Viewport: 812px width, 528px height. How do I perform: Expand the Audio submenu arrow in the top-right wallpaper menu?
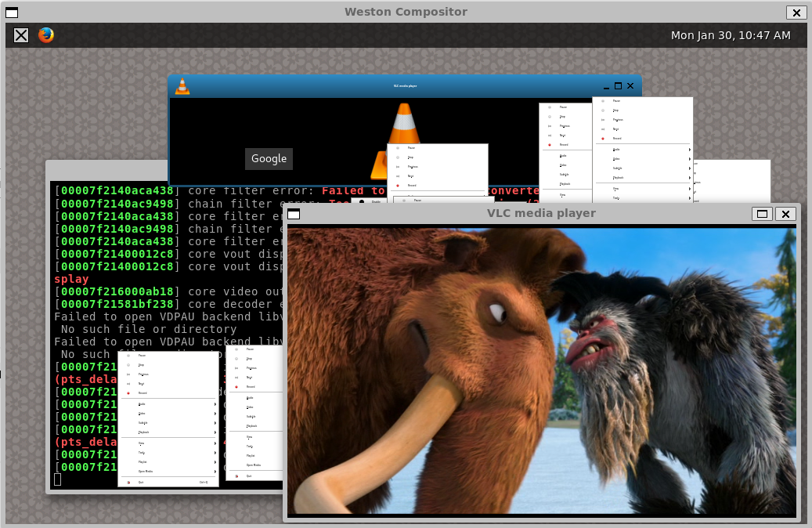tap(689, 150)
